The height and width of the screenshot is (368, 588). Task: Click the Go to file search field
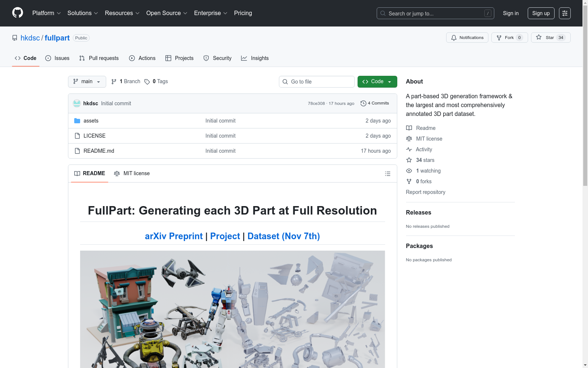click(317, 82)
